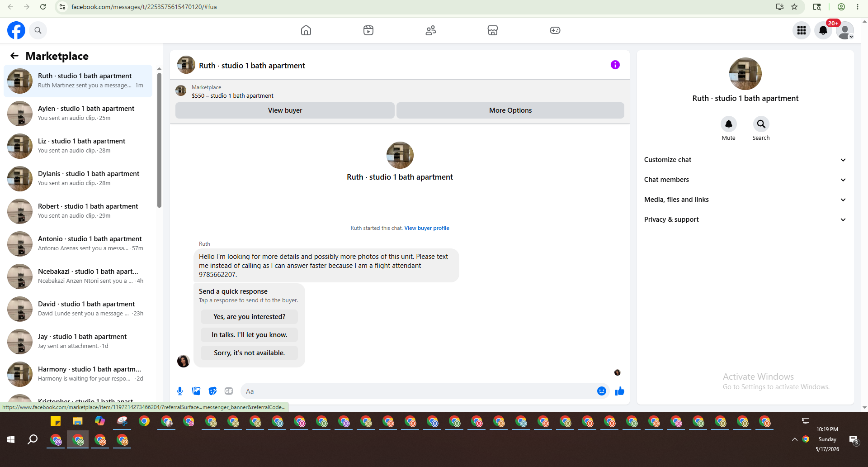Click Ruth's listing avatar in chat header

tap(186, 65)
